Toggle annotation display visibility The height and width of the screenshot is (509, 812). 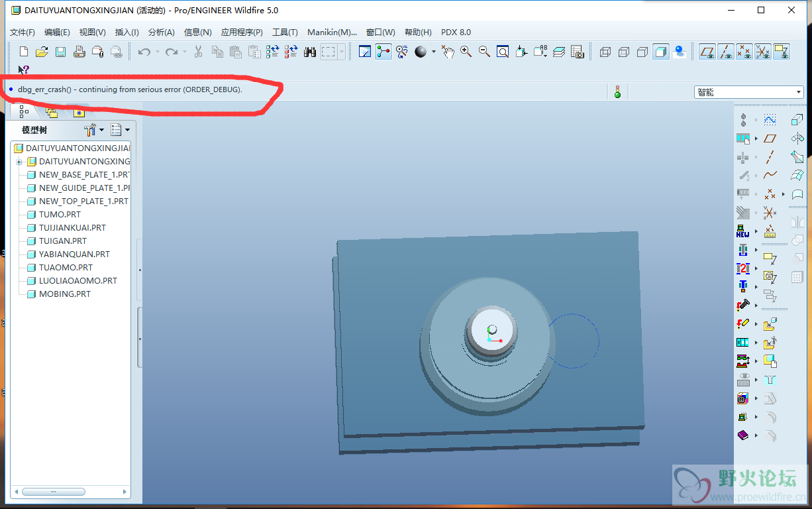coord(782,52)
